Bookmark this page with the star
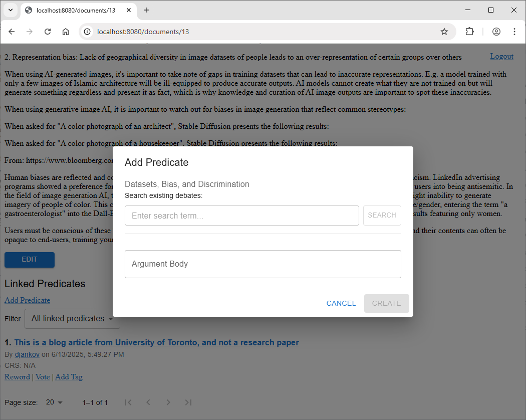The height and width of the screenshot is (420, 526). click(x=444, y=32)
